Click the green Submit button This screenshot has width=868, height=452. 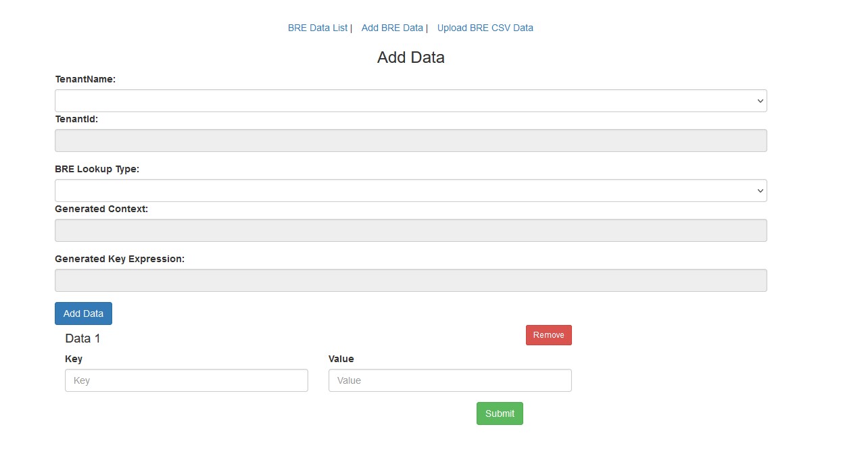[500, 413]
